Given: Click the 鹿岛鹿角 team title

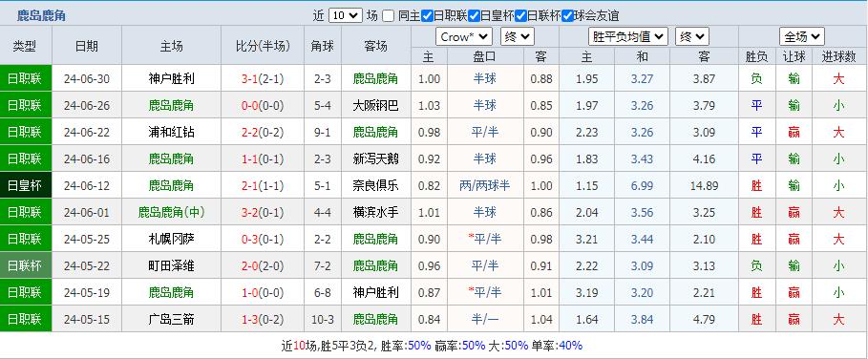Looking at the screenshot, I should 41,16.
